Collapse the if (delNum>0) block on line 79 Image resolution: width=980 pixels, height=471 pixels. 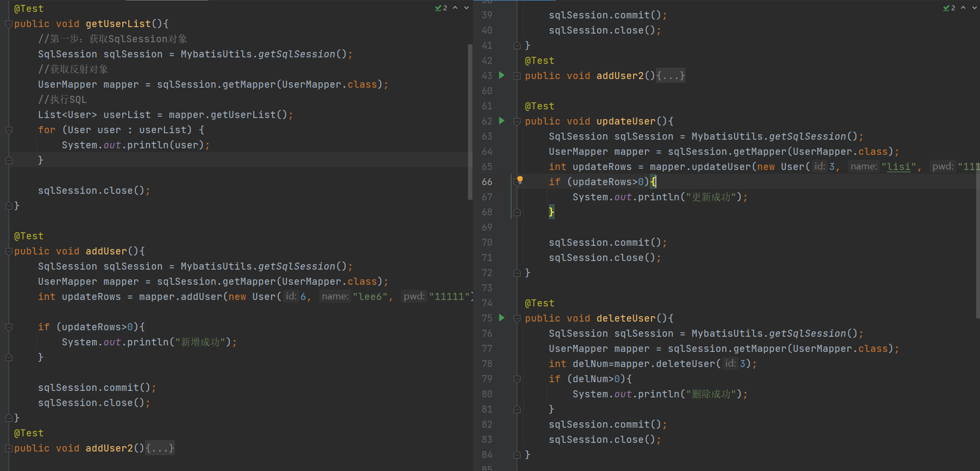[517, 379]
